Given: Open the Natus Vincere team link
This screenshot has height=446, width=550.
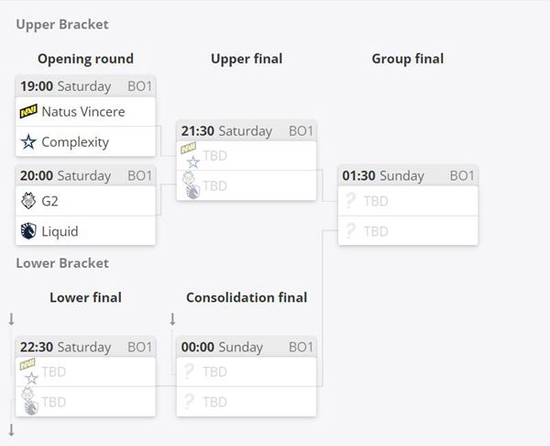Looking at the screenshot, I should 83,112.
